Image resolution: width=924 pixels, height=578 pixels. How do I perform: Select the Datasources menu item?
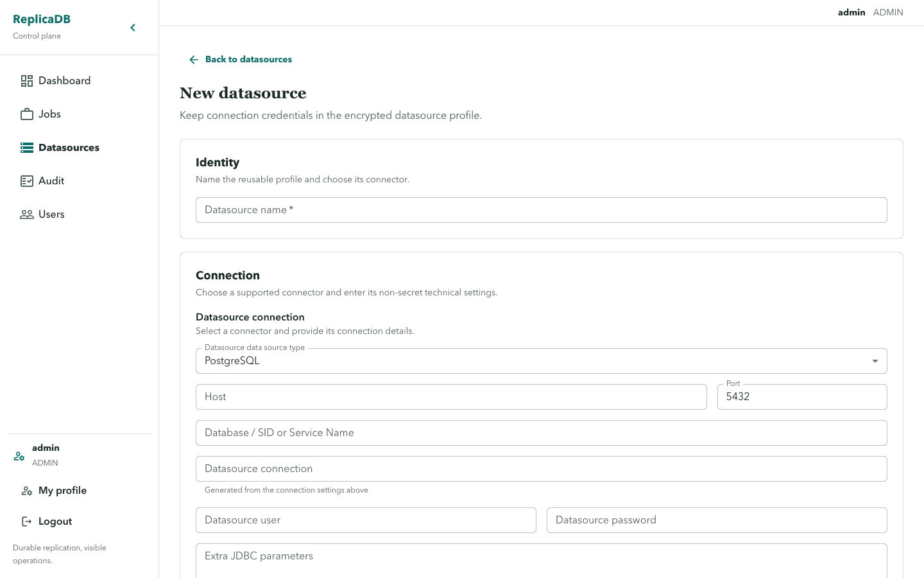coord(80,148)
